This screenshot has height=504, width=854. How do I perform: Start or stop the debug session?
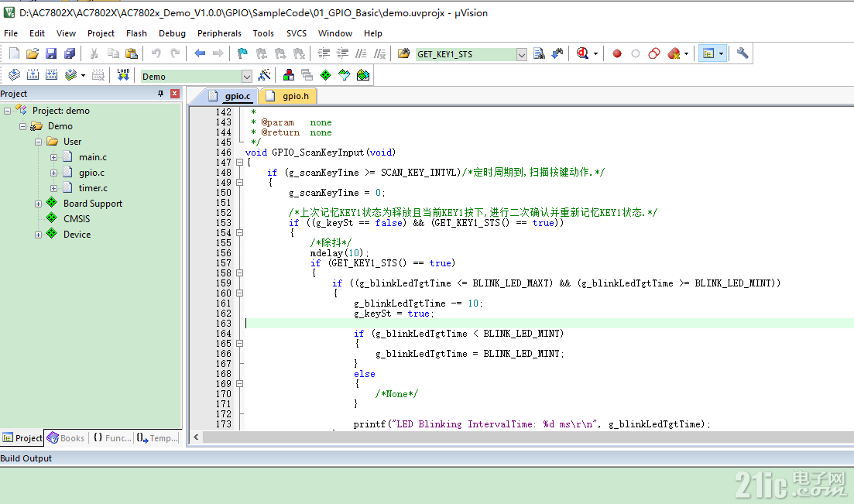pyautogui.click(x=582, y=53)
